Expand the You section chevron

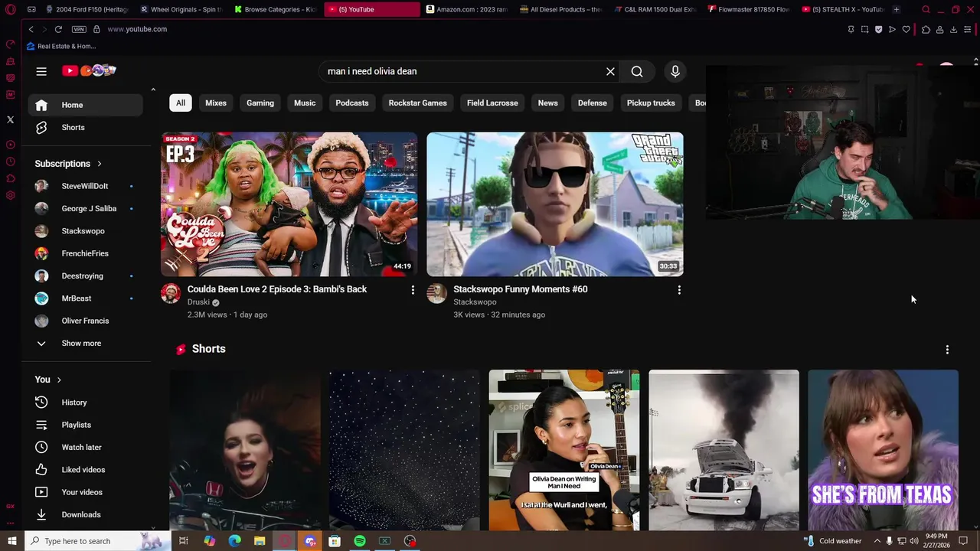click(59, 380)
